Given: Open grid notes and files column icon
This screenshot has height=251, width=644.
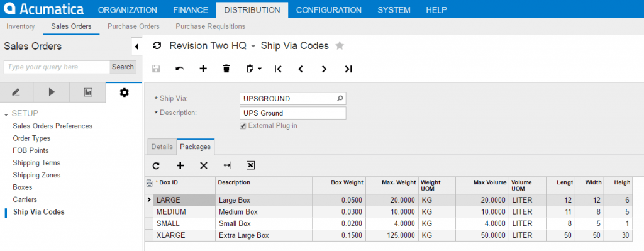Looking at the screenshot, I should click(149, 184).
